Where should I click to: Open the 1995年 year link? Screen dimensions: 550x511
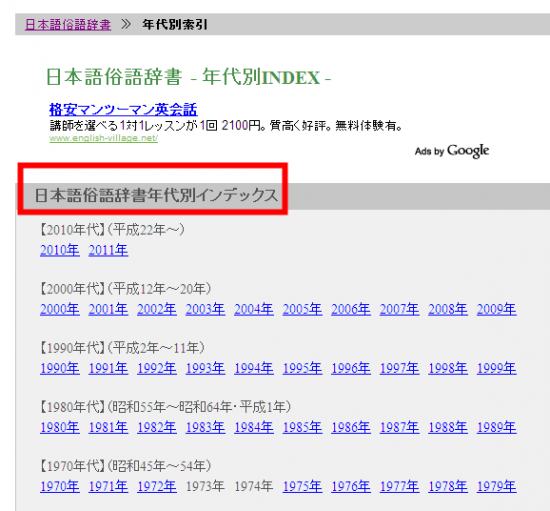(302, 368)
